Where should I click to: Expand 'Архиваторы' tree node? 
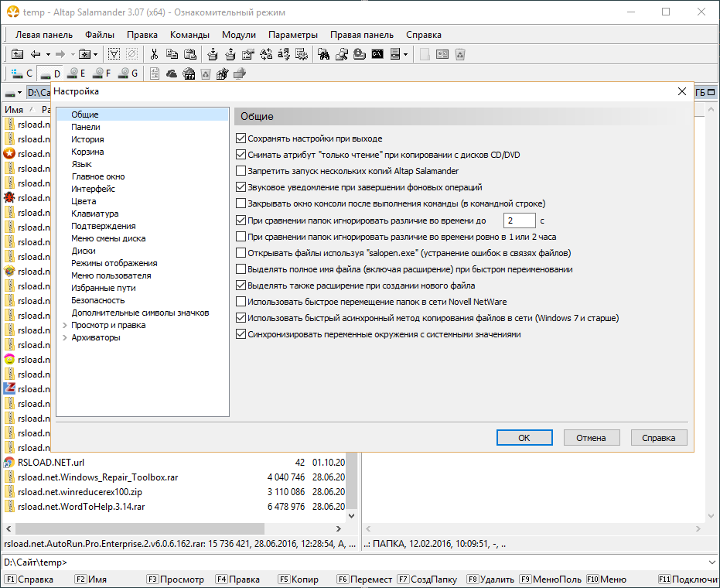pyautogui.click(x=65, y=337)
